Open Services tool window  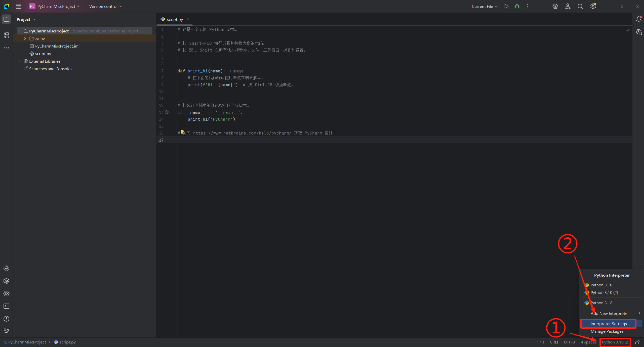click(x=6, y=294)
